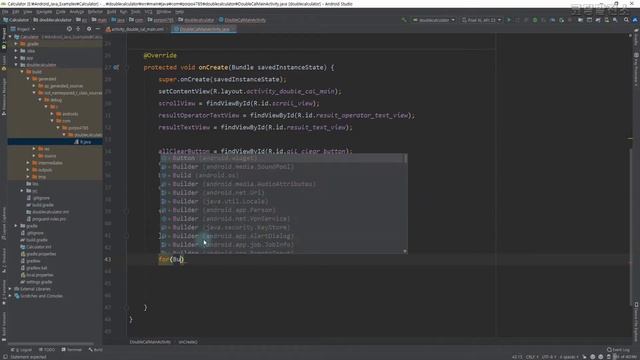The height and width of the screenshot is (360, 640).
Task: Open the Logcat tool window tab
Action: (21, 350)
